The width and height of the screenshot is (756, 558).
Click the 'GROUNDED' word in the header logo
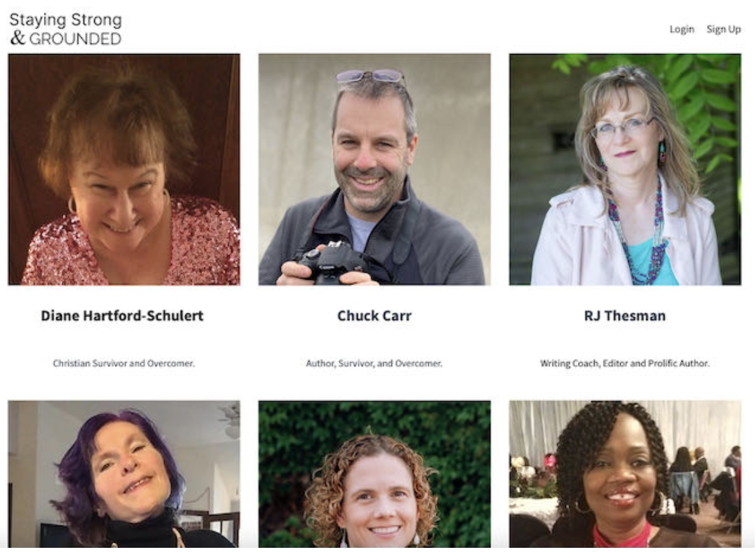pos(75,39)
